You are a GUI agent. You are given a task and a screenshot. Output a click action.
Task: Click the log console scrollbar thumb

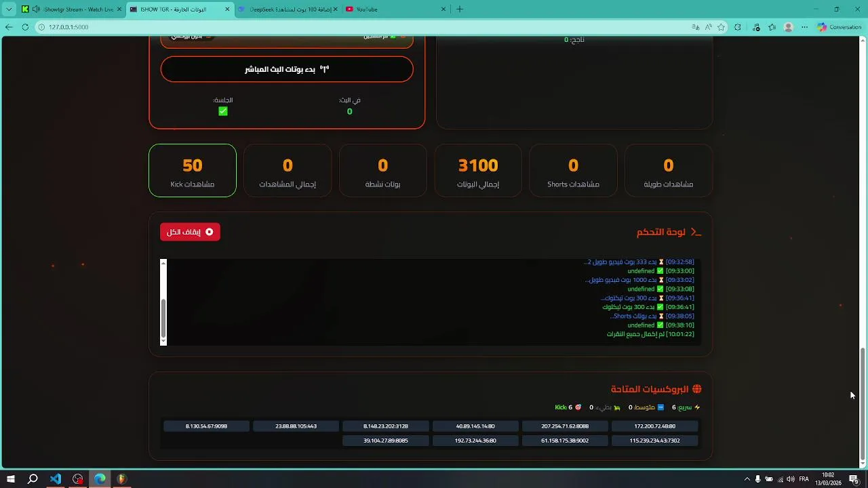click(163, 317)
